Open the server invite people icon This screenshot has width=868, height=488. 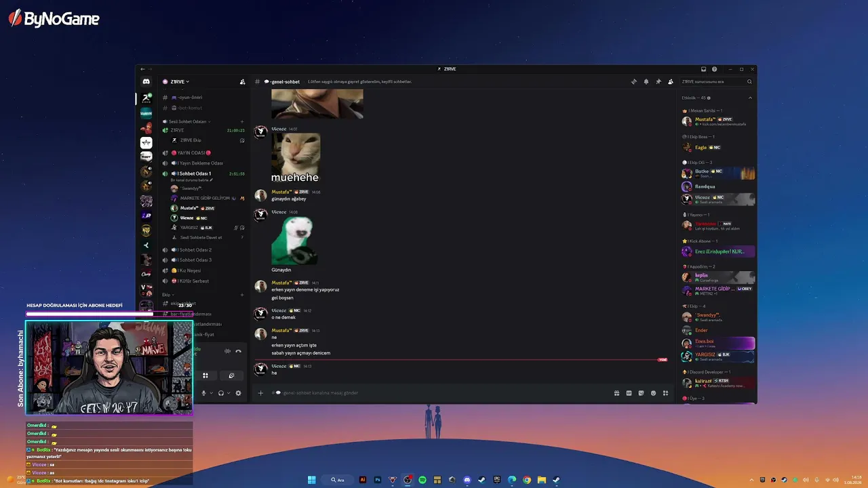[x=242, y=81]
